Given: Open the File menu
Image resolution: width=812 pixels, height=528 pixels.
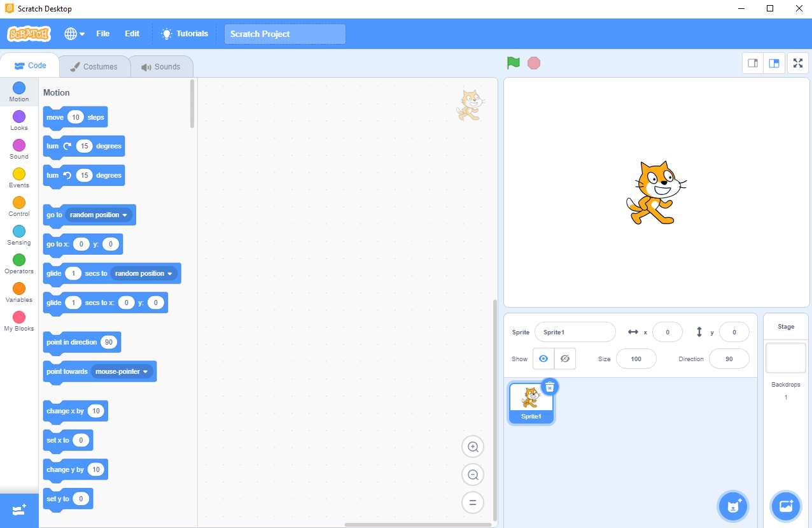Looking at the screenshot, I should 103,34.
